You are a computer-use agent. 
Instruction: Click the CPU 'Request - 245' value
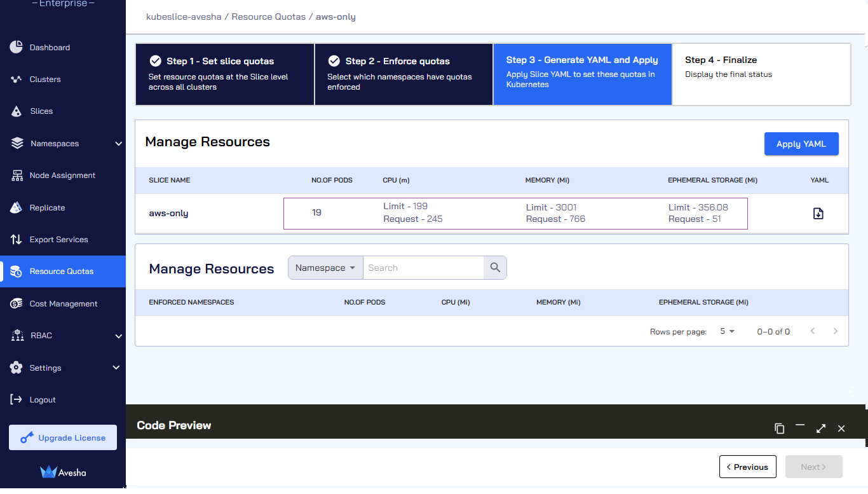click(x=413, y=219)
